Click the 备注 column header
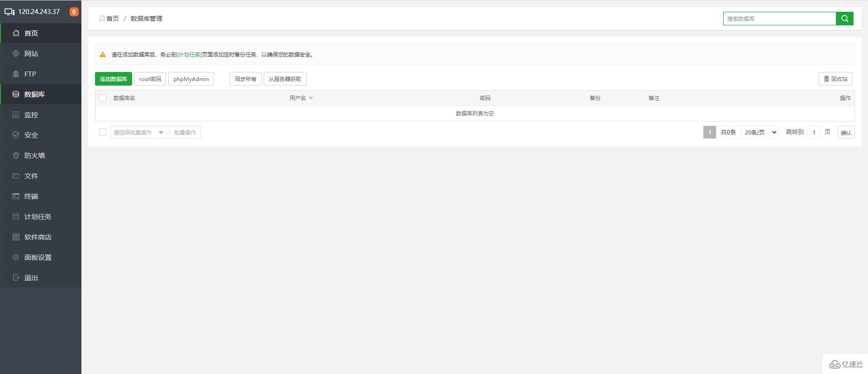 pyautogui.click(x=654, y=98)
